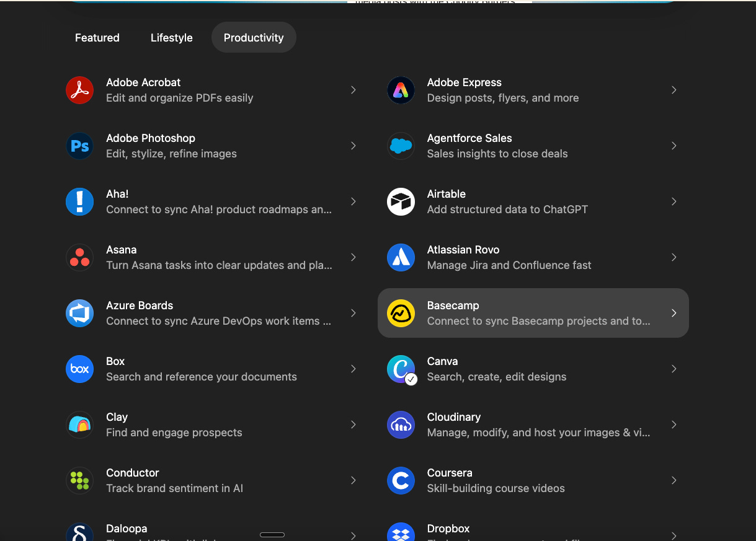756x541 pixels.
Task: Click the chevron beside Asana
Action: tap(353, 257)
